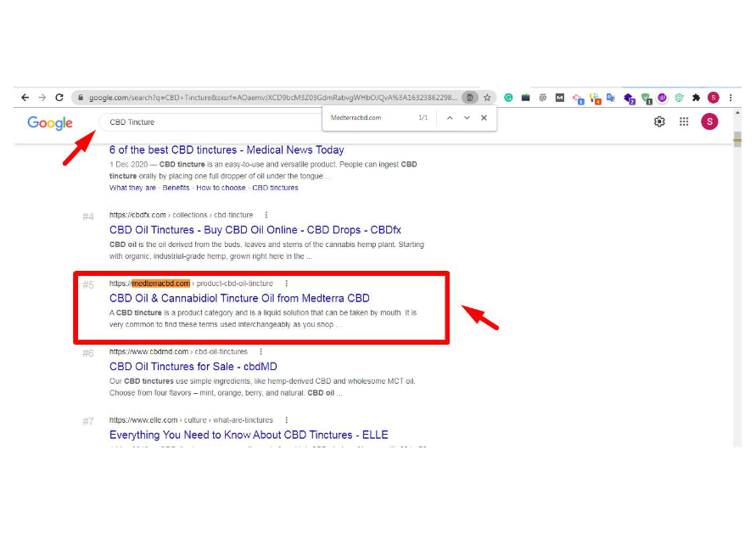Image resolution: width=756 pixels, height=534 pixels.
Task: Close the find-in-page bar
Action: click(484, 118)
